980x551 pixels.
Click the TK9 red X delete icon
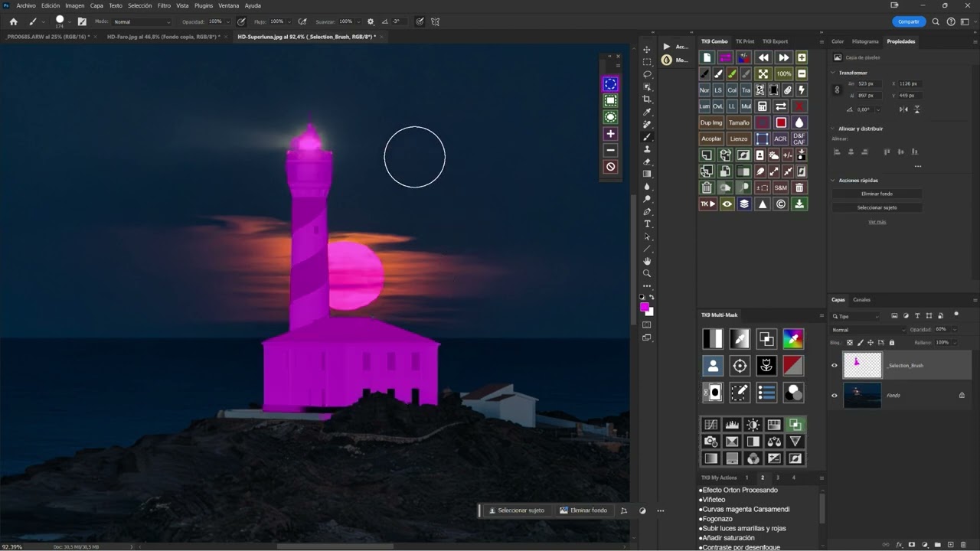coord(799,106)
